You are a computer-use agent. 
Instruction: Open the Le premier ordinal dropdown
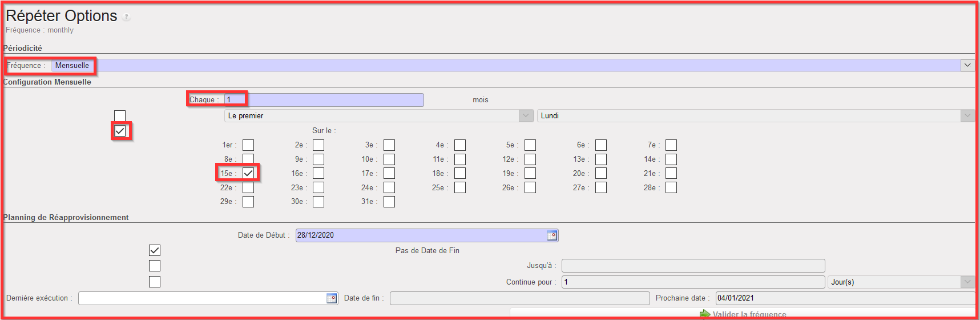coord(526,116)
